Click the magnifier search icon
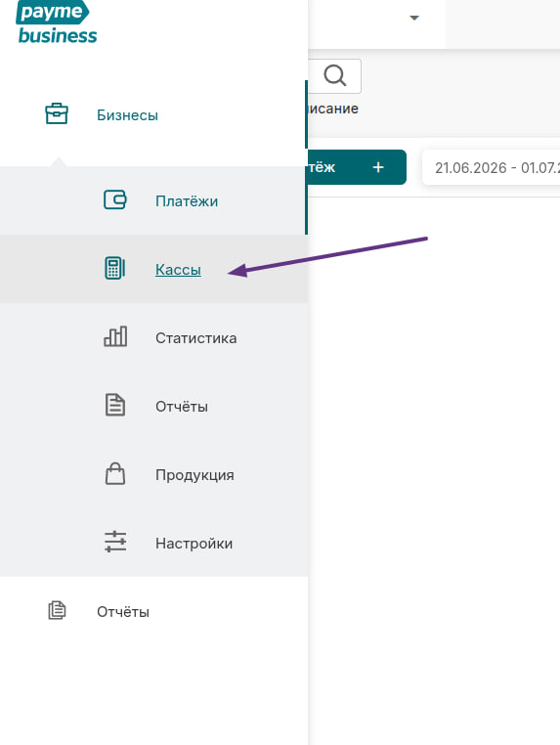 pyautogui.click(x=335, y=76)
